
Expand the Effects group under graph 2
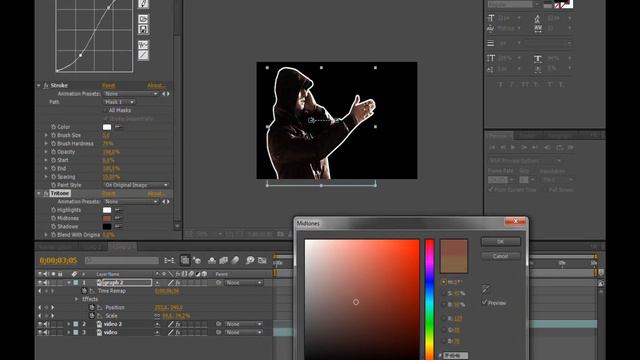[x=76, y=299]
